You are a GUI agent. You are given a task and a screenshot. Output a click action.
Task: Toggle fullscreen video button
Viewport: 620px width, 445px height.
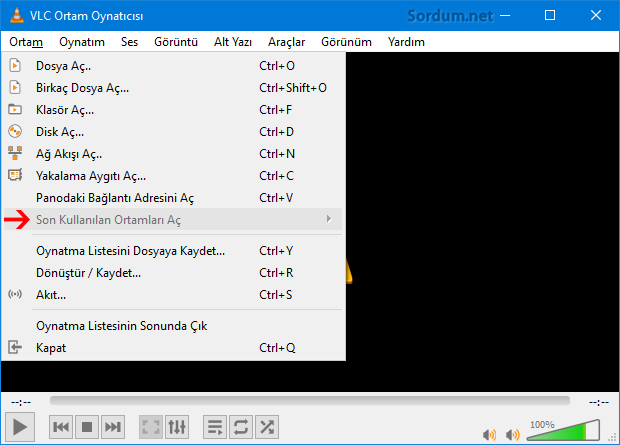coord(151,427)
